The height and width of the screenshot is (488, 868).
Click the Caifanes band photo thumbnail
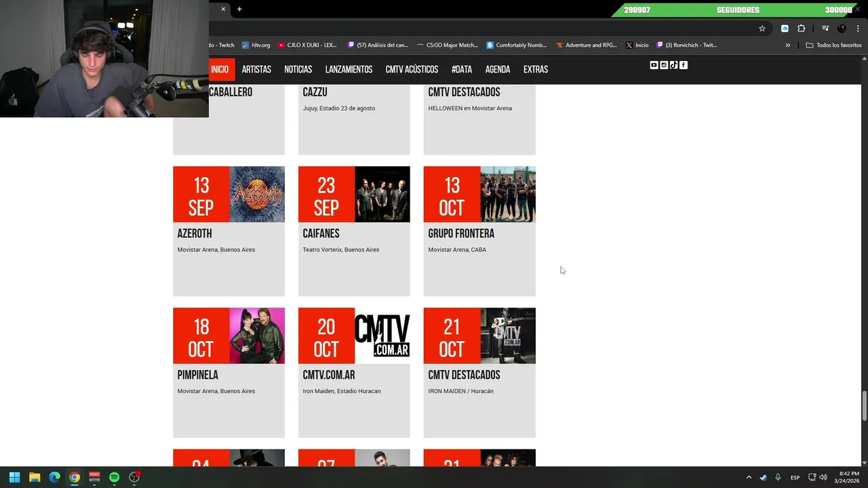[382, 195]
